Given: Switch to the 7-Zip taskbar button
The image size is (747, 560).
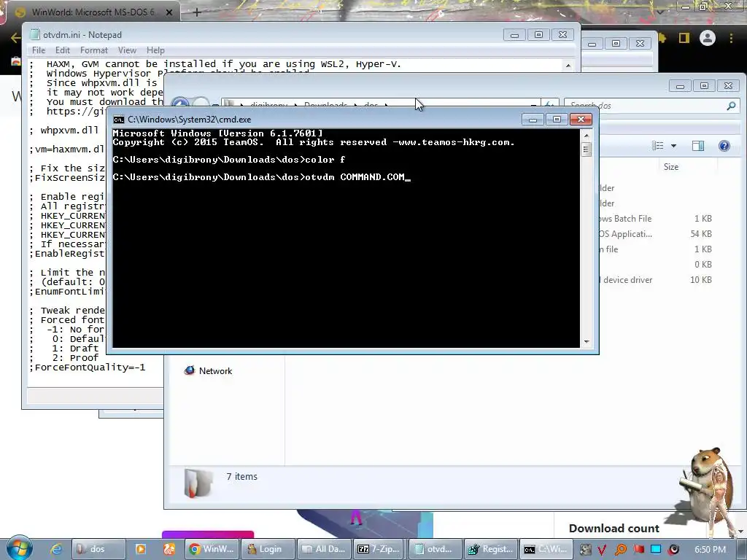Looking at the screenshot, I should click(380, 549).
